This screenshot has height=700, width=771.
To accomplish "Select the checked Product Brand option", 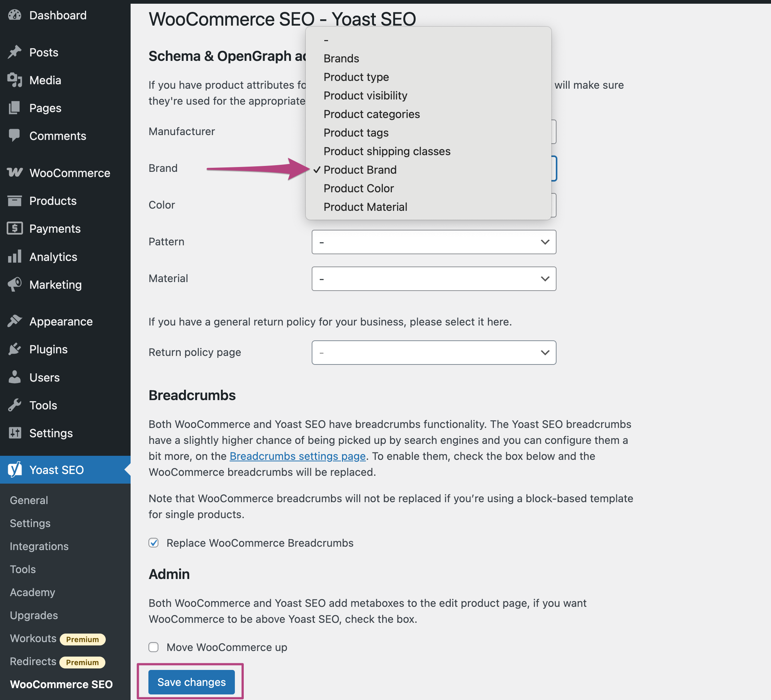I will (x=428, y=170).
